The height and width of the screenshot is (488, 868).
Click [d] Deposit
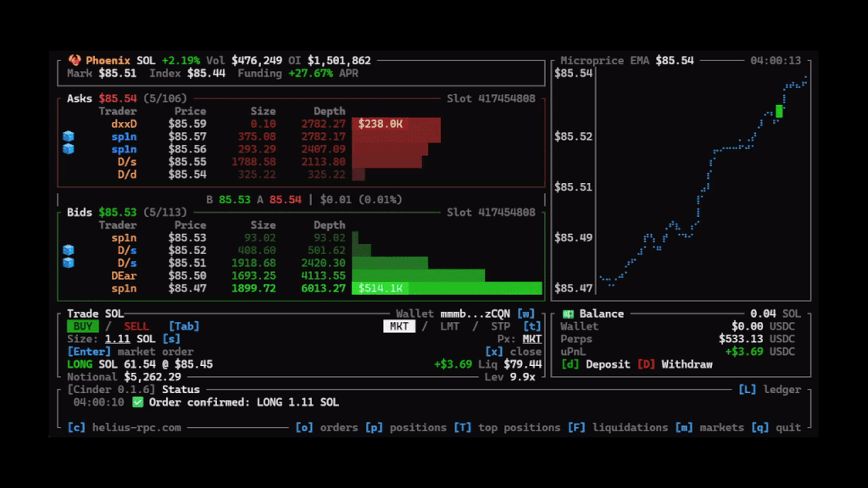(x=595, y=364)
